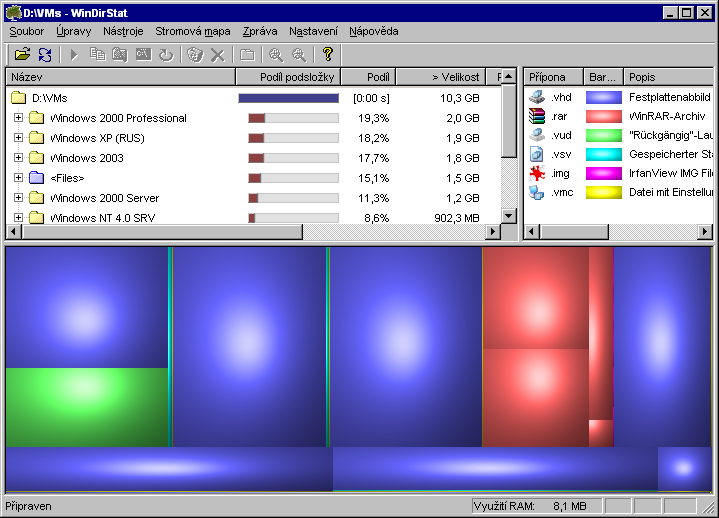The height and width of the screenshot is (518, 719).
Task: Click the .vud file type icon
Action: (x=536, y=135)
